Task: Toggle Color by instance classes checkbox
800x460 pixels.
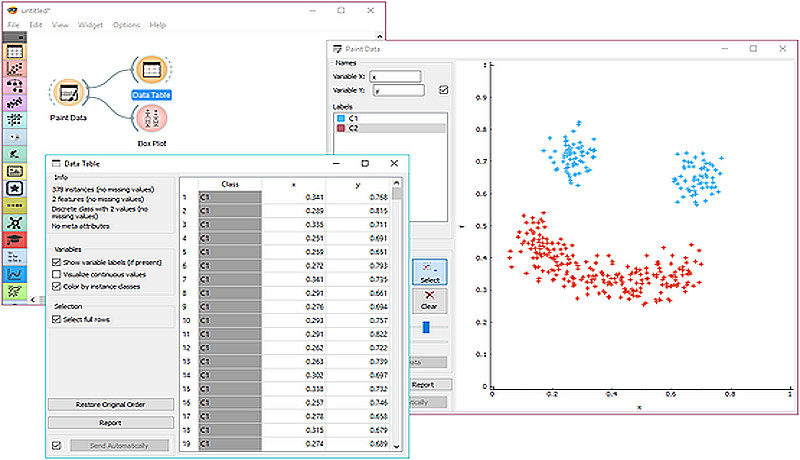Action: pyautogui.click(x=57, y=287)
